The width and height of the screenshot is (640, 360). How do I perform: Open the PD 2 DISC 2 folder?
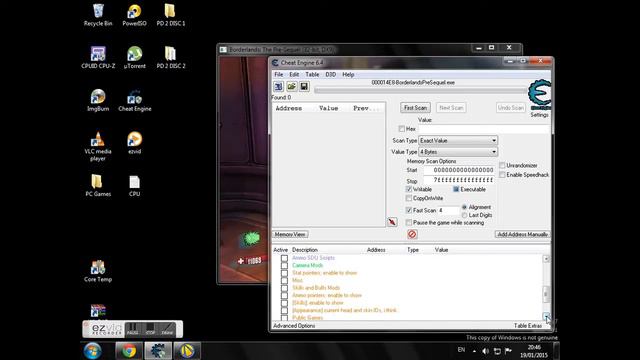[x=171, y=58]
